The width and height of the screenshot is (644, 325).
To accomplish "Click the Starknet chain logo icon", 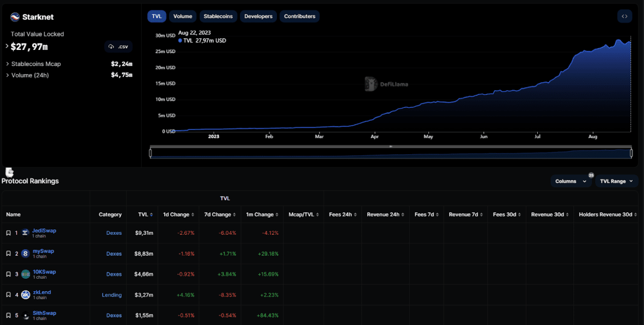I will click(x=15, y=17).
